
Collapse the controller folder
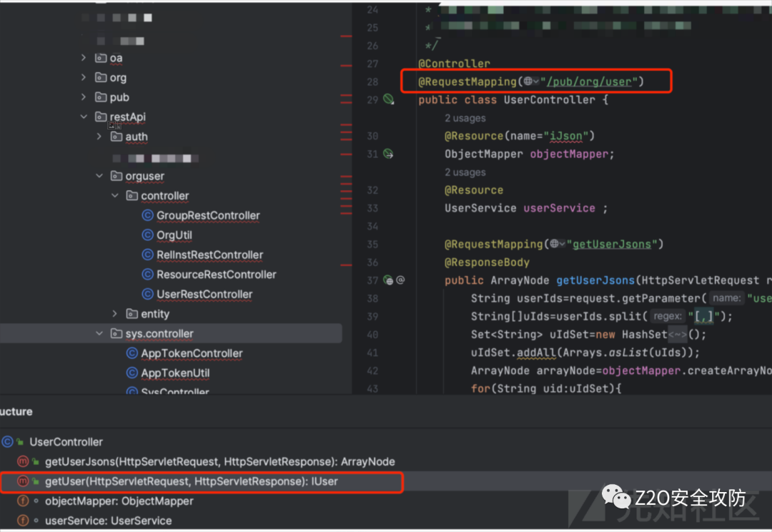115,195
